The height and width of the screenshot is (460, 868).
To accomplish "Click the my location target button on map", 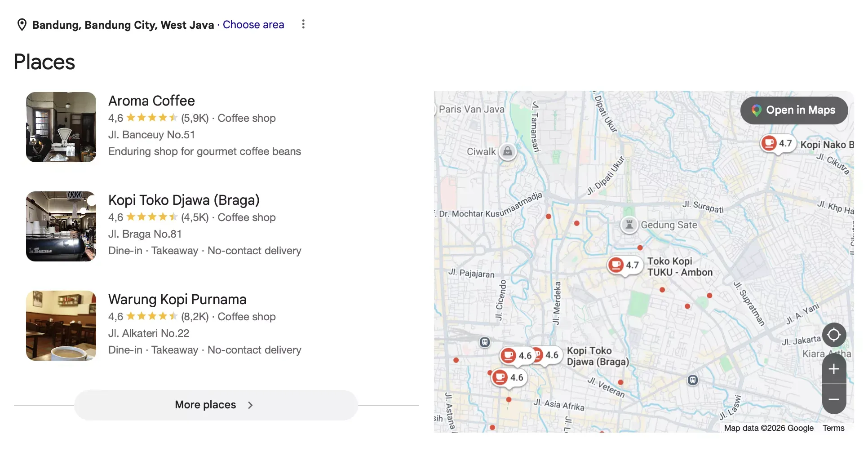I will pyautogui.click(x=834, y=335).
